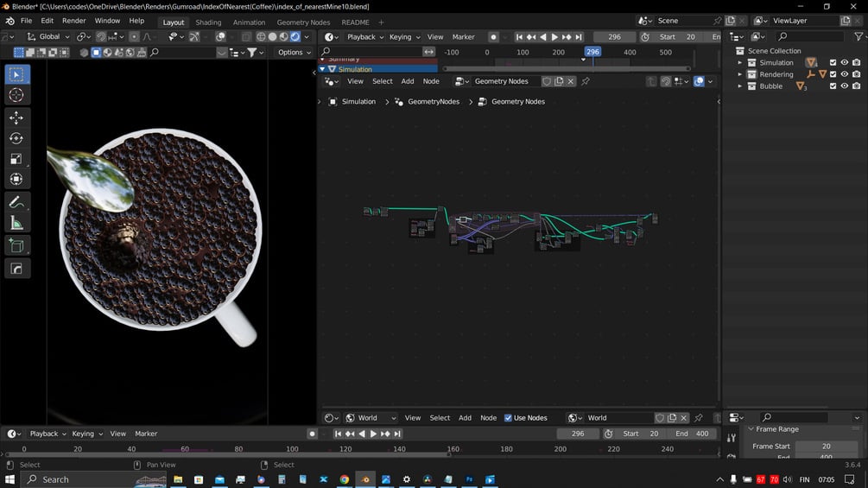868x488 pixels.
Task: Uncheck the Use Nodes checkbox
Action: coord(508,418)
